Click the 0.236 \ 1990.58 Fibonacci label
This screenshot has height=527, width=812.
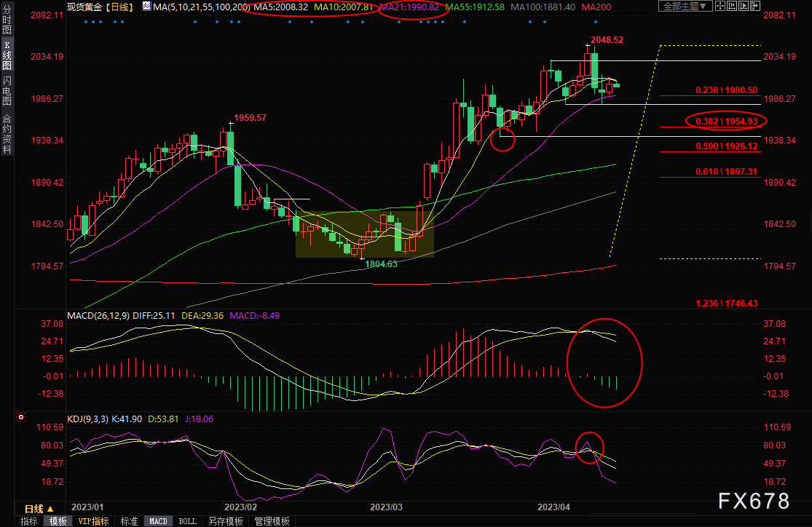pyautogui.click(x=727, y=90)
